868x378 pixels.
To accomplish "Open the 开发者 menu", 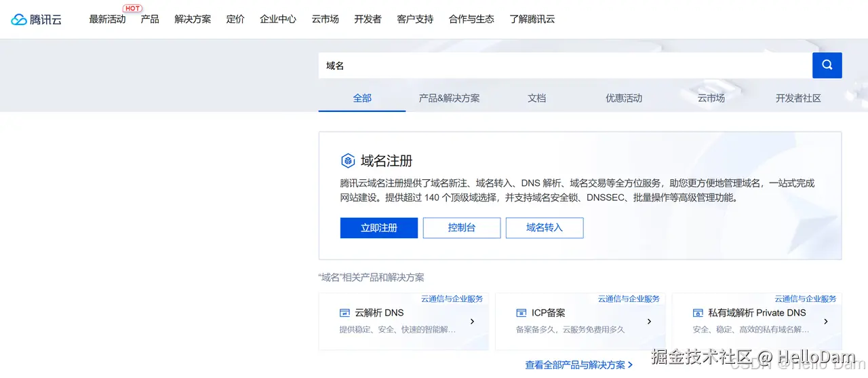I will click(x=368, y=19).
